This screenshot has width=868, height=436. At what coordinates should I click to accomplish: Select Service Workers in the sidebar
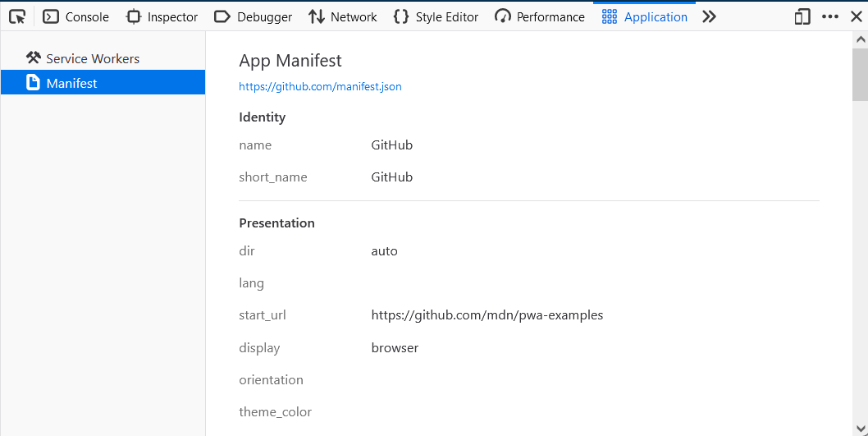(92, 58)
